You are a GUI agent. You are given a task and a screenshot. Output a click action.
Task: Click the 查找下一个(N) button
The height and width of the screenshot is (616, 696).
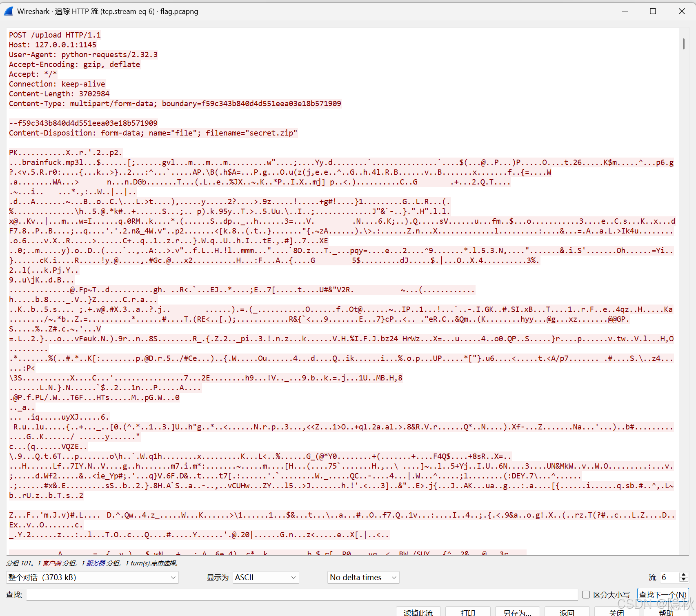(663, 595)
